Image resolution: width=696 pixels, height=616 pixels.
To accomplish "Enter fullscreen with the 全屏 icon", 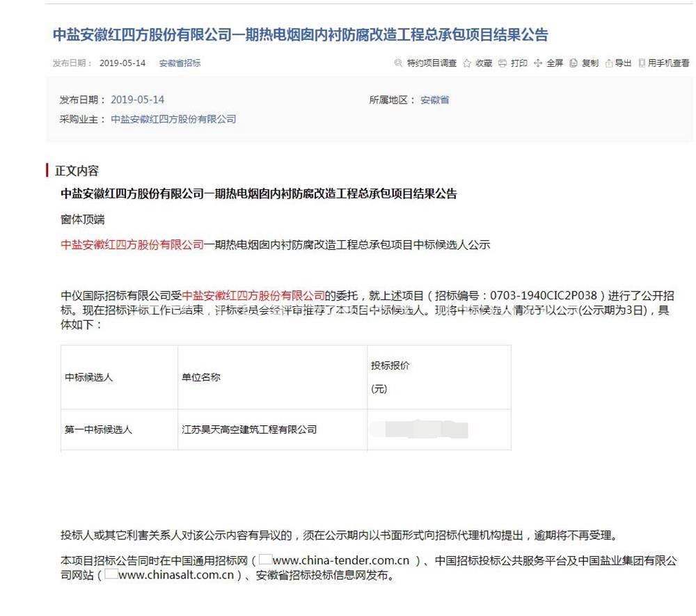I will [538, 63].
